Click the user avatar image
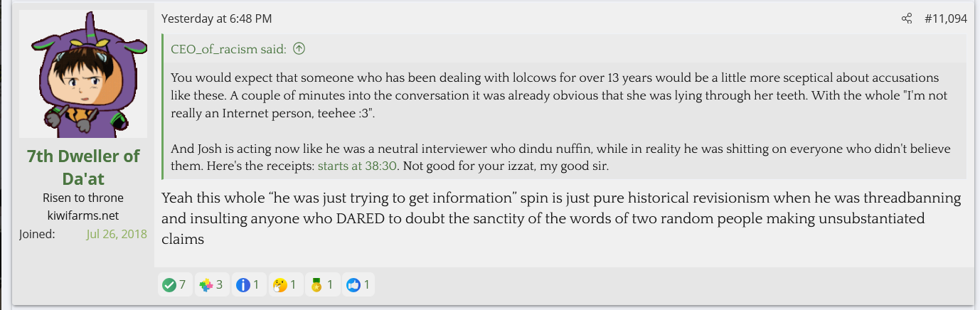 point(83,74)
